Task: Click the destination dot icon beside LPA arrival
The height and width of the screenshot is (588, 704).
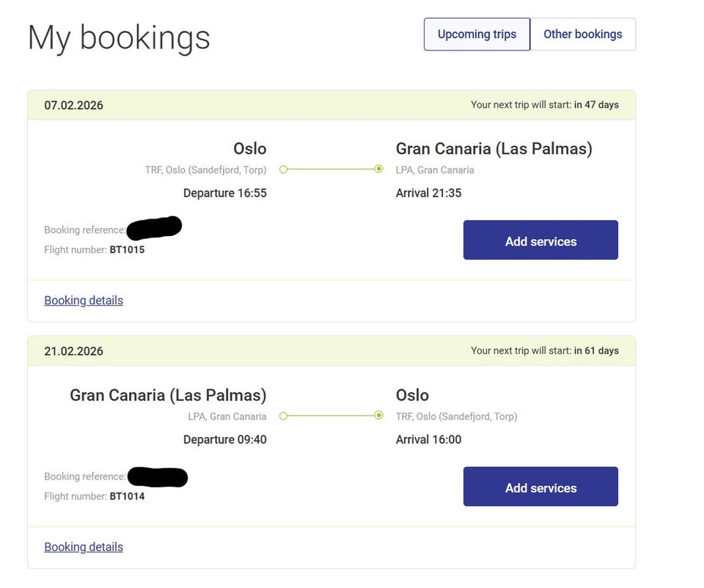Action: [x=378, y=169]
